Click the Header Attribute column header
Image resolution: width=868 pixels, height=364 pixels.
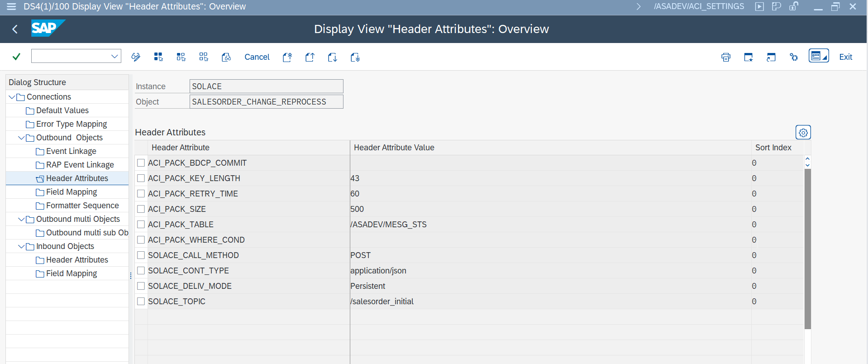[248, 148]
